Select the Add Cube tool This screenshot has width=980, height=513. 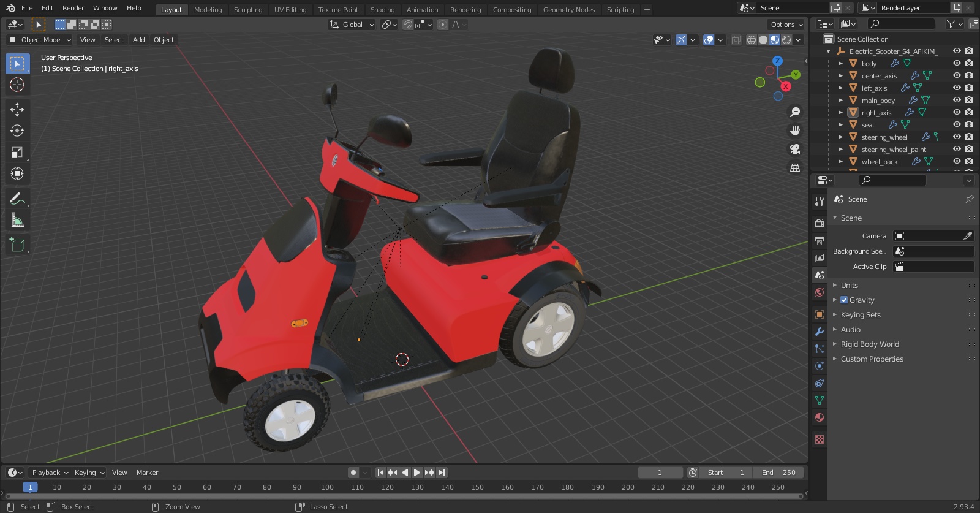[x=17, y=245]
